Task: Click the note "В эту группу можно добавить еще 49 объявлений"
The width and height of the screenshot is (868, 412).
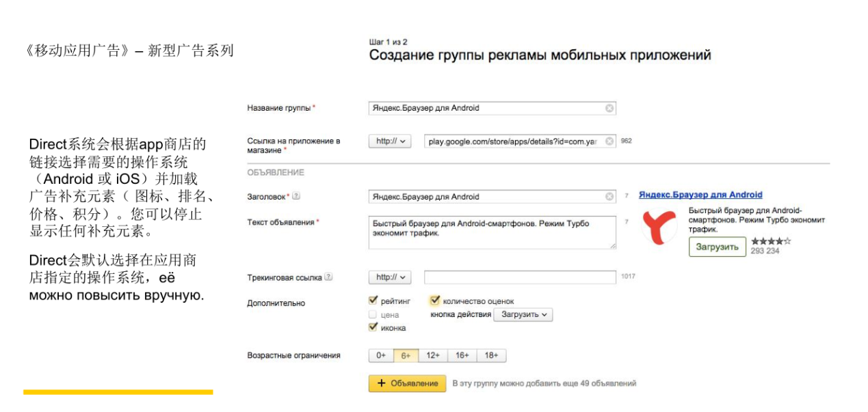Action: click(544, 383)
